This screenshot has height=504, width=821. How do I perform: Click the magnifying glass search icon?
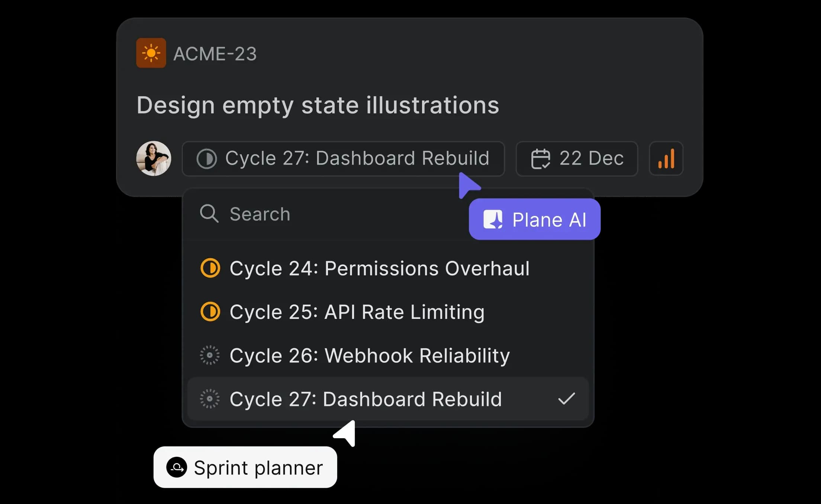pos(209,214)
